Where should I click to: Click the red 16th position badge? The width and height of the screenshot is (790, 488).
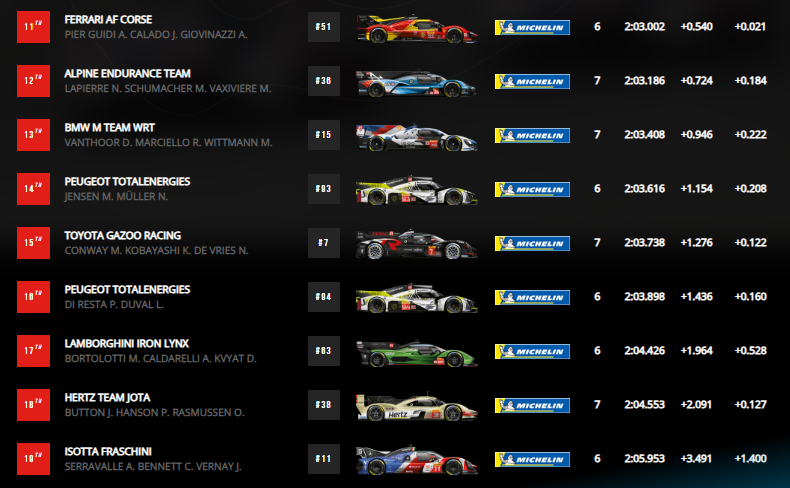[x=33, y=297]
